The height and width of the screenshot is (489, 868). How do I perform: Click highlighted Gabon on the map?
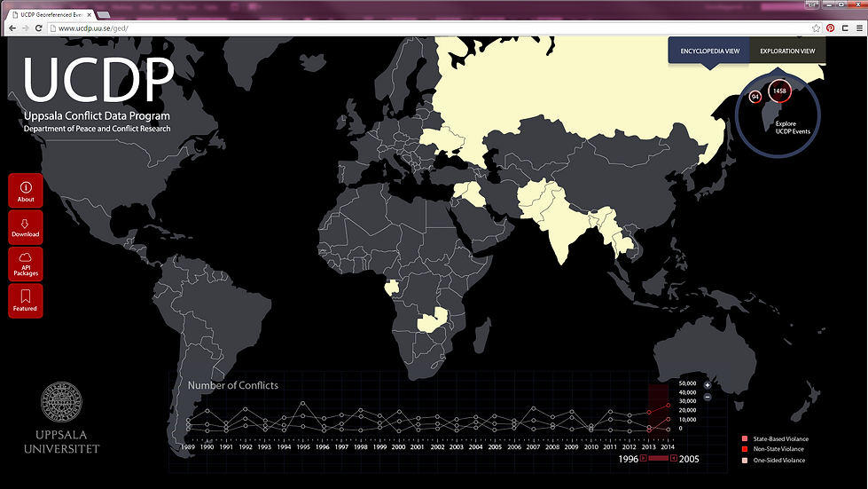coord(392,288)
